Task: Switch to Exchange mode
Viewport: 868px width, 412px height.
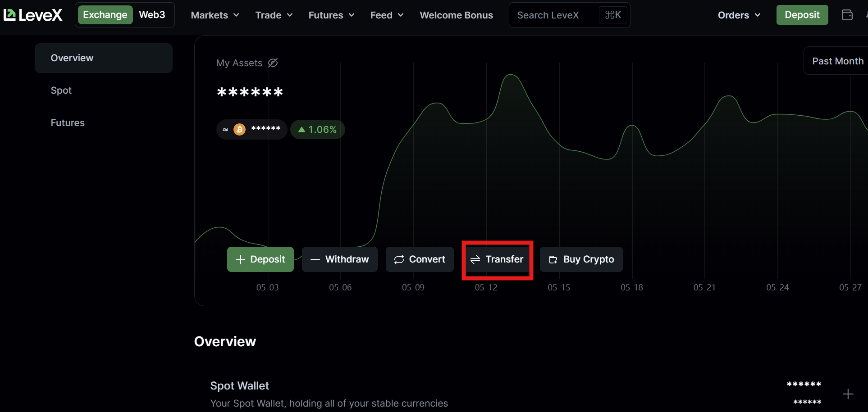Action: coord(105,15)
